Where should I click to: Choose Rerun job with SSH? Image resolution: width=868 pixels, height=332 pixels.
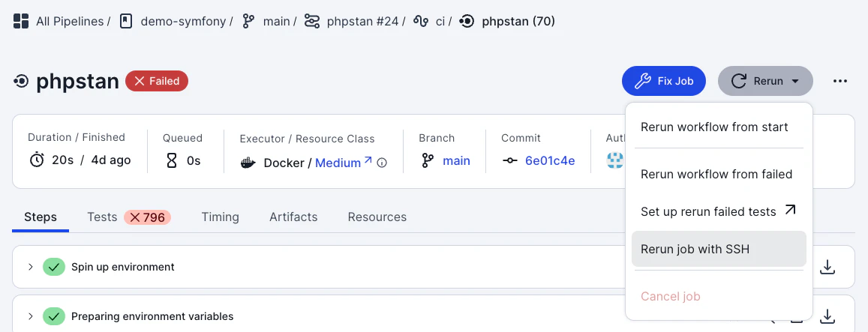tap(719, 249)
